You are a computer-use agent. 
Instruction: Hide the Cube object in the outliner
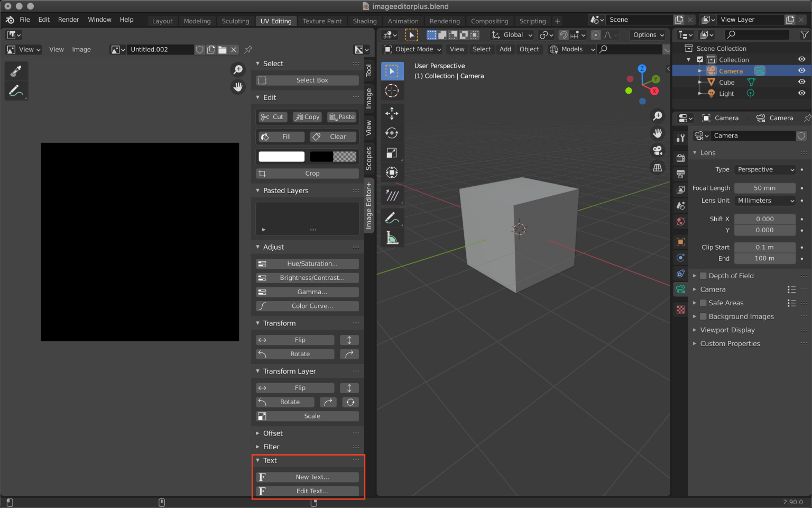click(801, 82)
